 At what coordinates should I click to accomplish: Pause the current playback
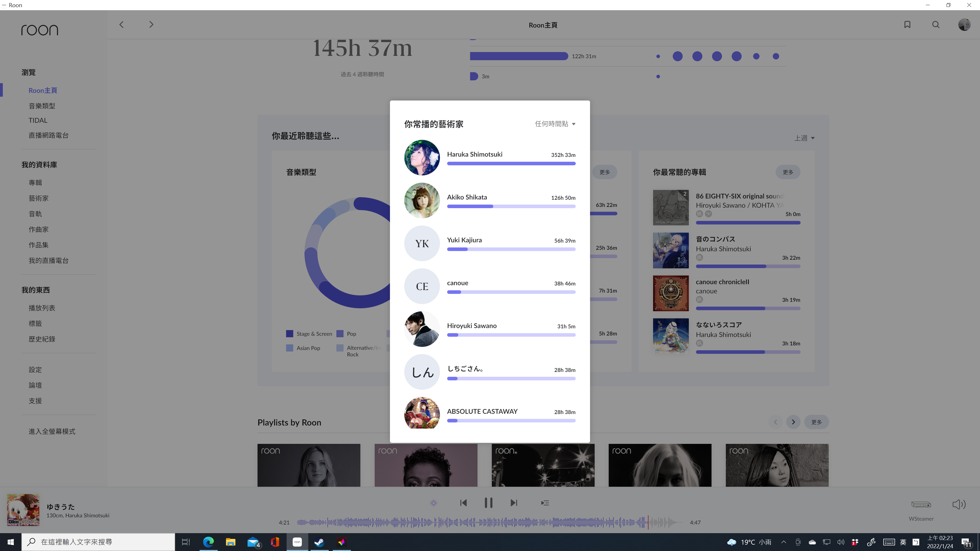point(488,503)
